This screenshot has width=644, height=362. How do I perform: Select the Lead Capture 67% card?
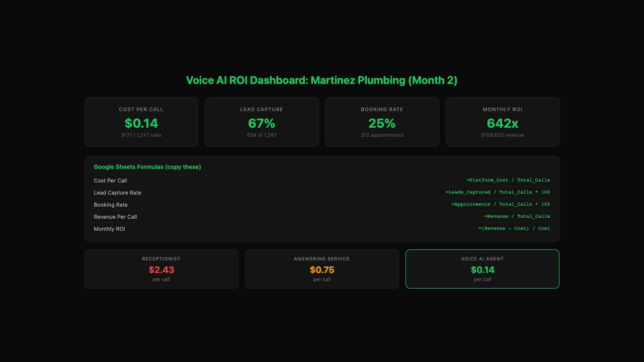[262, 122]
